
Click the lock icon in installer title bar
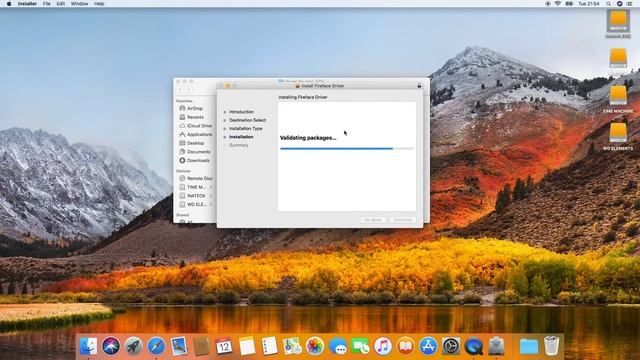(x=419, y=86)
